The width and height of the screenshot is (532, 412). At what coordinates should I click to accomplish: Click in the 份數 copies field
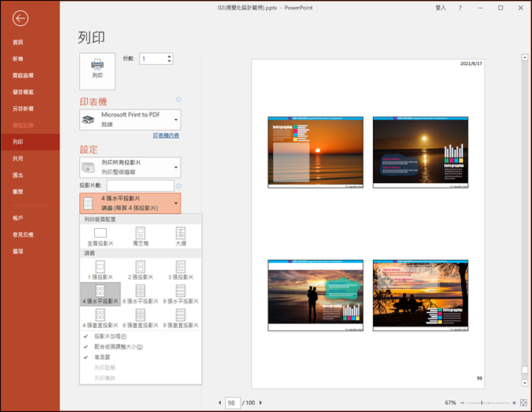[153, 59]
